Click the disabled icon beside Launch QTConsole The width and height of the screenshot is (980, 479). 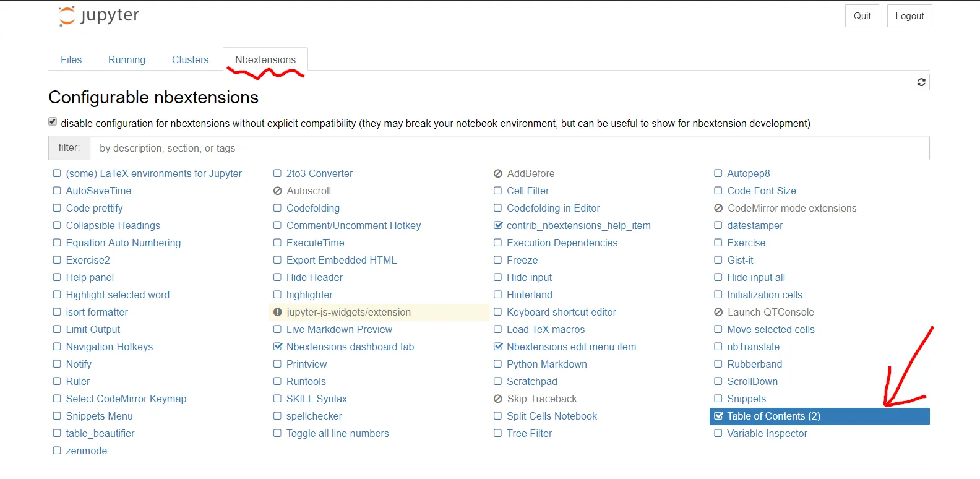[718, 313]
